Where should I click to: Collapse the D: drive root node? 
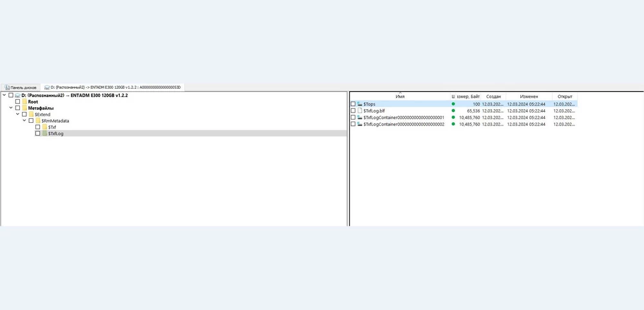[4, 95]
